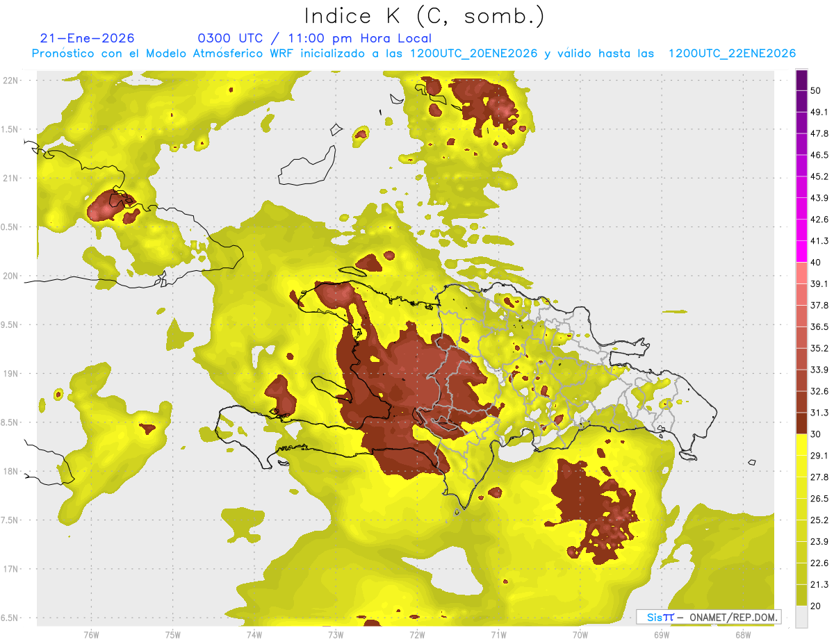
Task: Click the legend value "42.6"
Action: pos(819,220)
